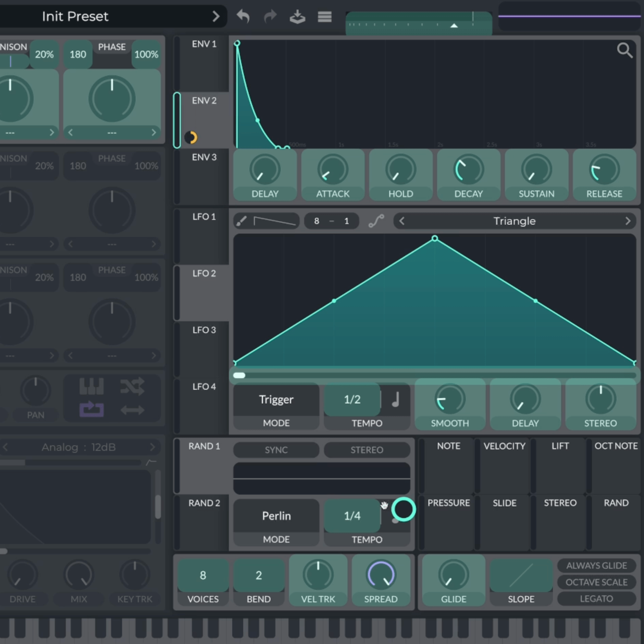Click the PRESSURE modulation source
The image size is (644, 644).
tap(446, 522)
